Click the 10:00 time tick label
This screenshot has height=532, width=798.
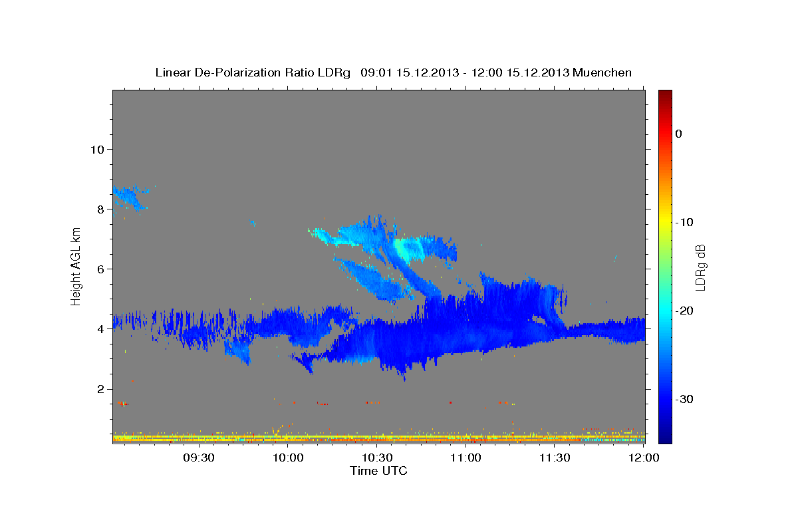[x=288, y=458]
